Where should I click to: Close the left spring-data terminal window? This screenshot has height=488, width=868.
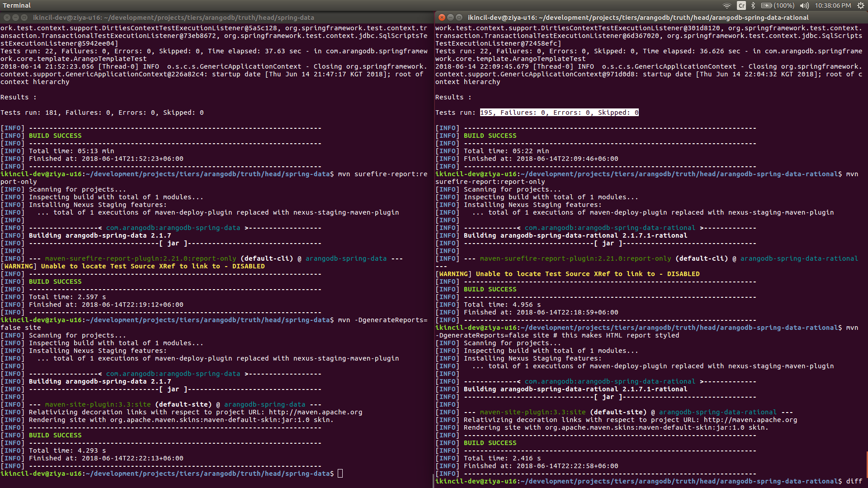(x=7, y=18)
